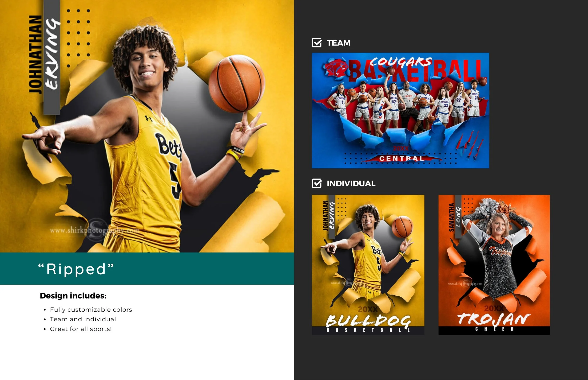Click the "Ripped" design title banner

[76, 269]
